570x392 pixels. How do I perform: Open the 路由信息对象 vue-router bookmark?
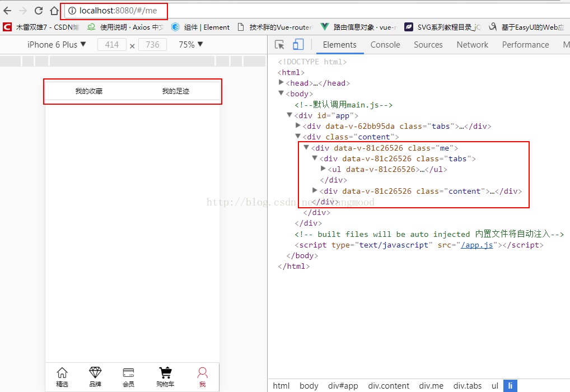click(359, 27)
